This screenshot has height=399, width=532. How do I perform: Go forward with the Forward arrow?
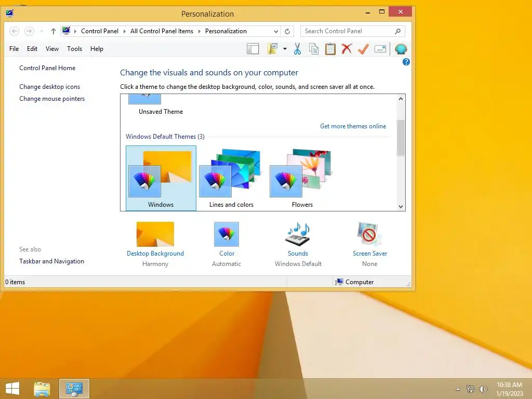29,31
